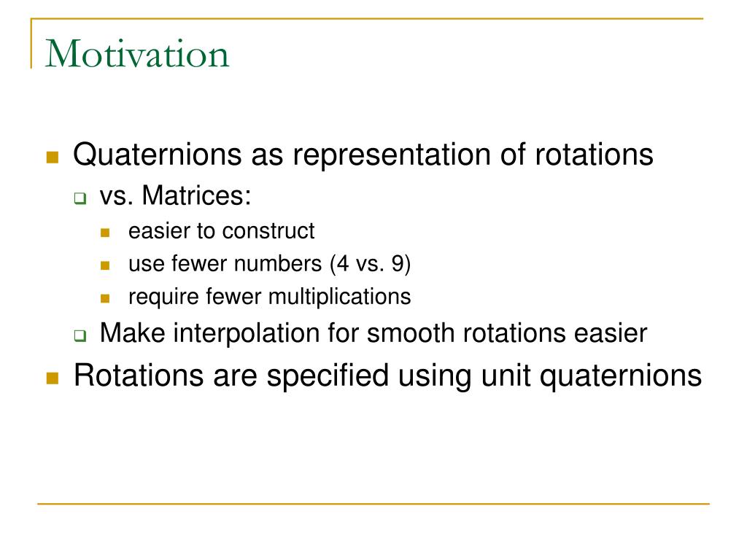The image size is (747, 560).
Task: Select the text Quaternions as representation of rotations
Action: tap(363, 155)
